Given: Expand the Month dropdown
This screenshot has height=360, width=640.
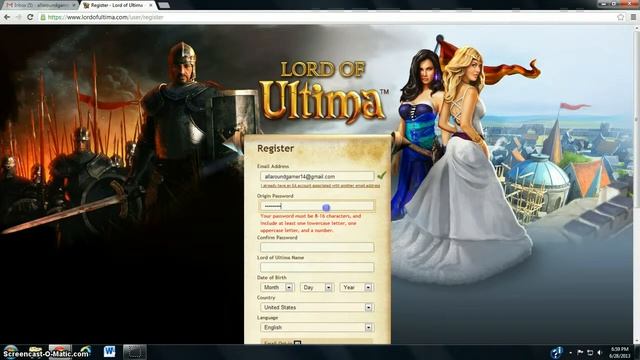Looking at the screenshot, I should tap(277, 287).
